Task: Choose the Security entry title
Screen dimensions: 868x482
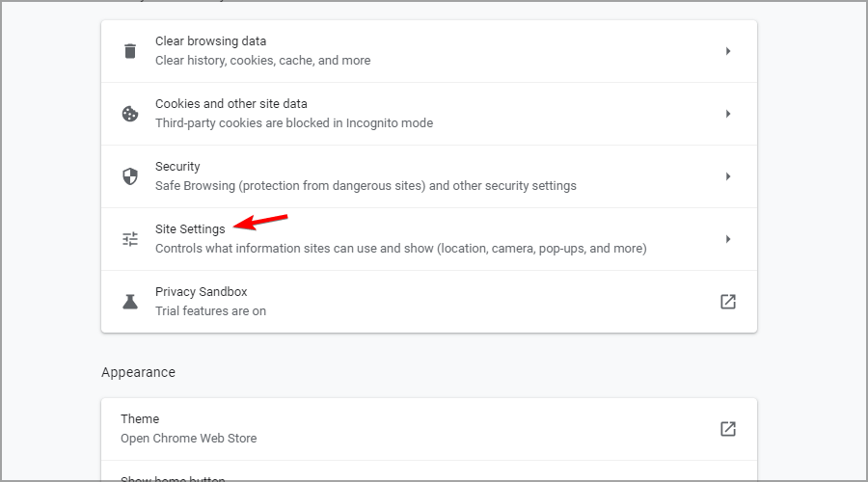Action: pos(177,167)
